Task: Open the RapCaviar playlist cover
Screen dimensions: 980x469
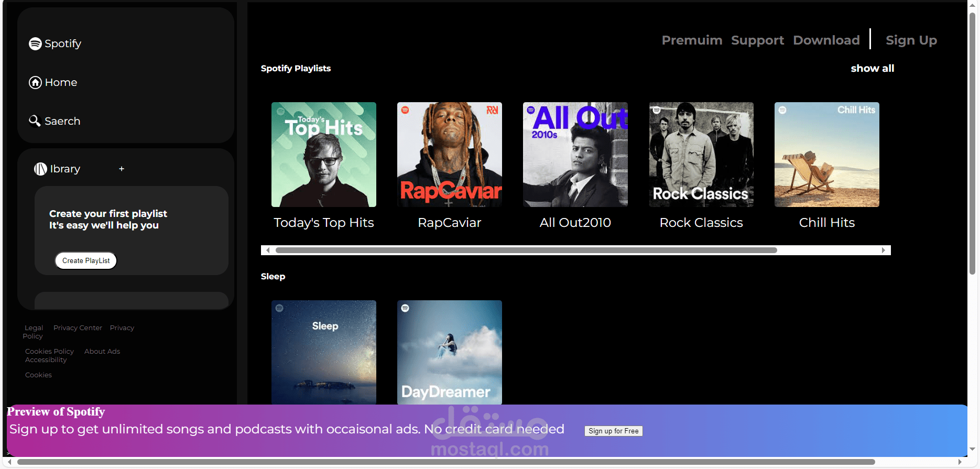Action: [450, 155]
